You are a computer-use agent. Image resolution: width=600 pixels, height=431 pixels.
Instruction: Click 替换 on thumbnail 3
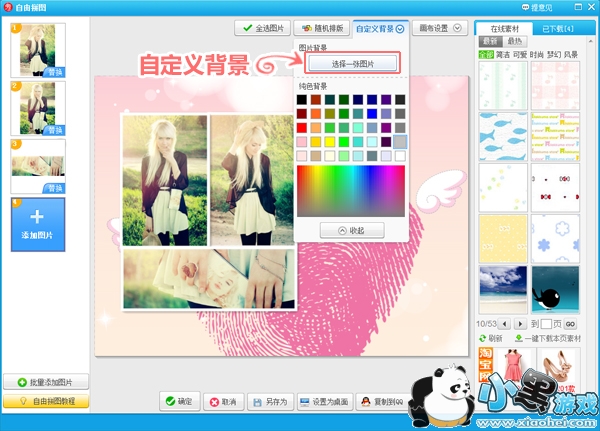(55, 188)
